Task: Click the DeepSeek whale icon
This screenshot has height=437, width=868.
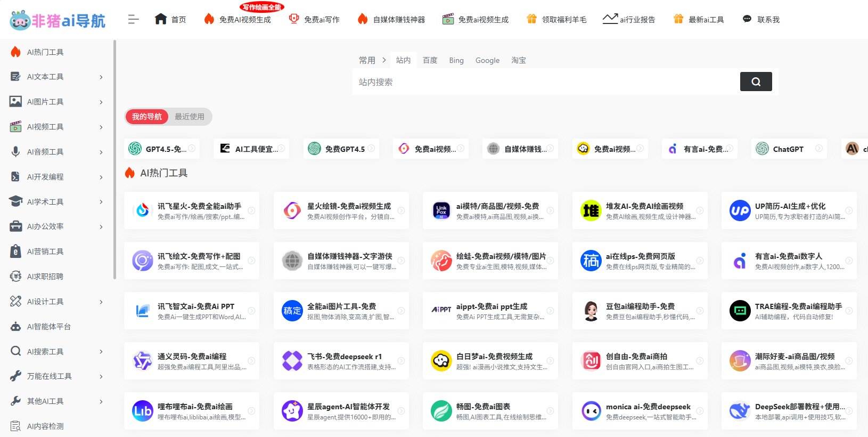Action: (x=740, y=411)
